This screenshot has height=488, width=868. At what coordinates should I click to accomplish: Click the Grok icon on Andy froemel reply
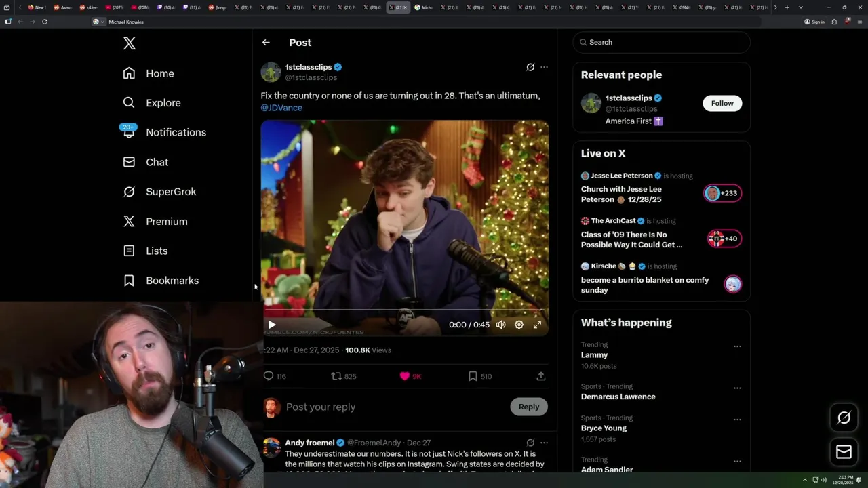(530, 443)
